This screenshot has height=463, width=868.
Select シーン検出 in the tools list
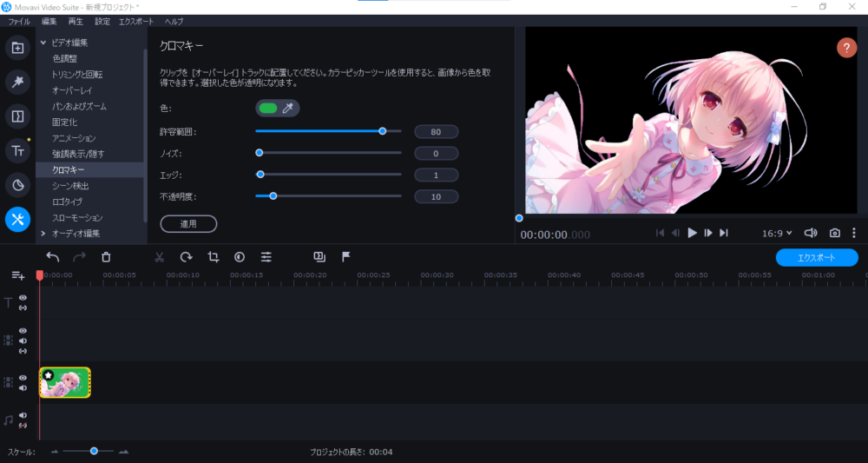[70, 186]
